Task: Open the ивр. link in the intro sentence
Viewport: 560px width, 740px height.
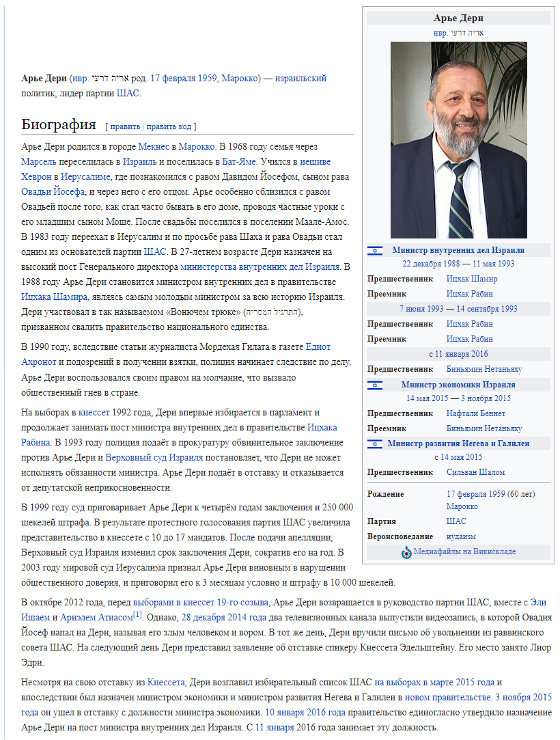Action: tap(80, 79)
